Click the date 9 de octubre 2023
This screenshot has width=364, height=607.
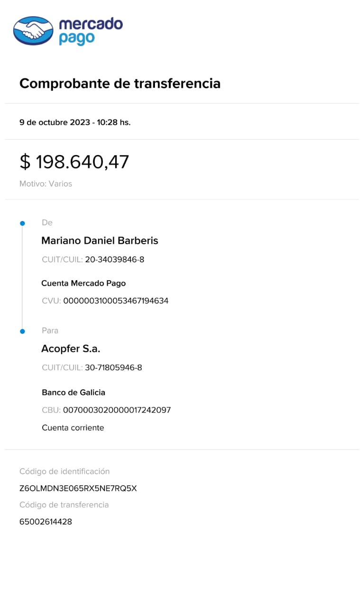[x=55, y=122]
